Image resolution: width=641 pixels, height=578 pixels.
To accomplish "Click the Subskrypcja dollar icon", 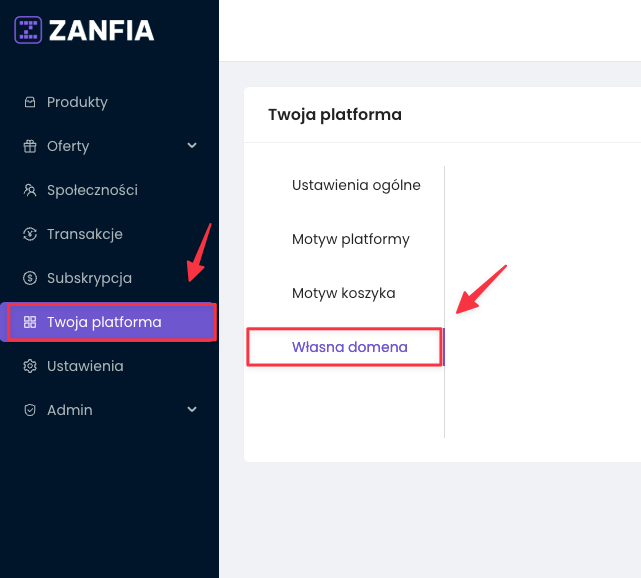I will tap(29, 278).
